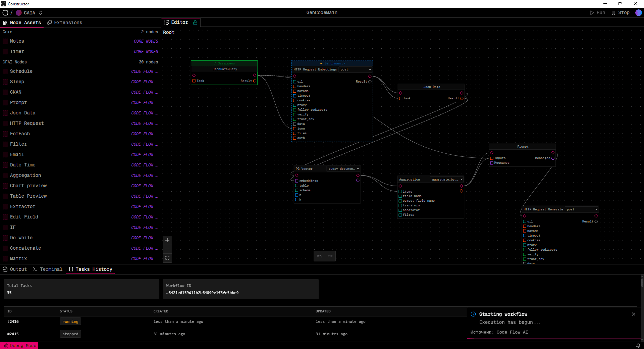This screenshot has width=644, height=349.
Task: Dismiss the Starting workflow notification
Action: click(633, 314)
